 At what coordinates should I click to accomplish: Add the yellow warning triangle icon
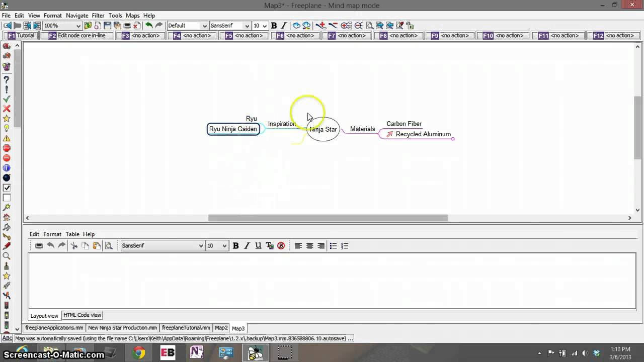(x=7, y=138)
